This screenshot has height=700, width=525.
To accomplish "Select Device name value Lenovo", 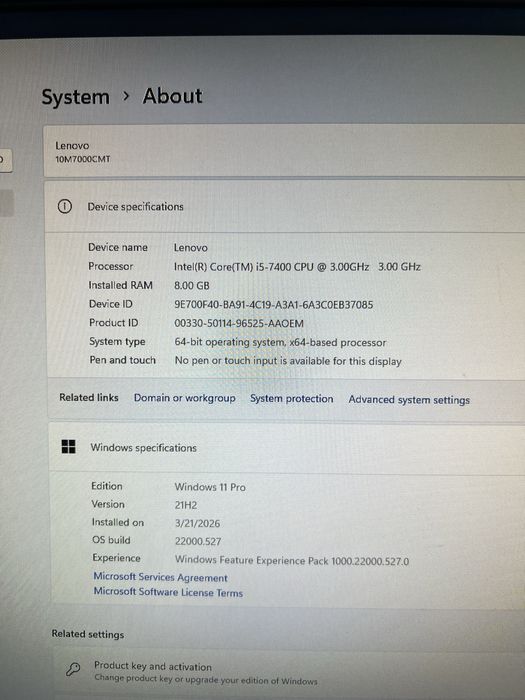I will click(x=191, y=248).
